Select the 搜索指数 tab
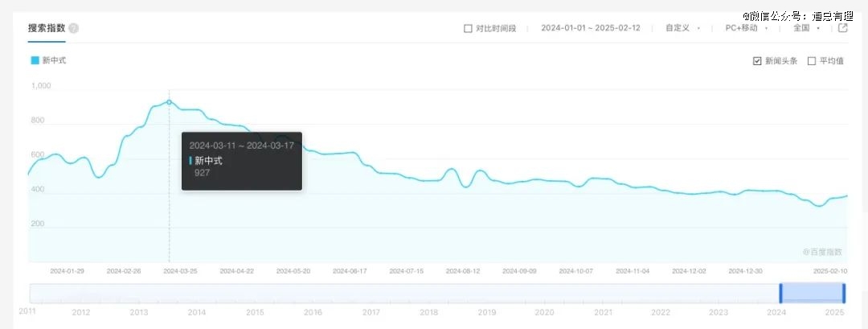Image resolution: width=868 pixels, height=329 pixels. (47, 28)
